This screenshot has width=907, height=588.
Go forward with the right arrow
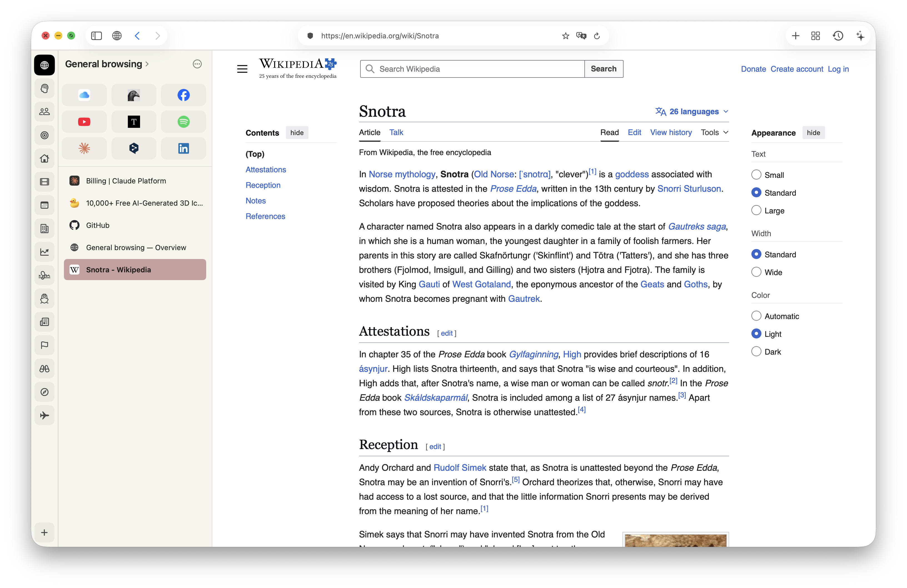pos(157,36)
